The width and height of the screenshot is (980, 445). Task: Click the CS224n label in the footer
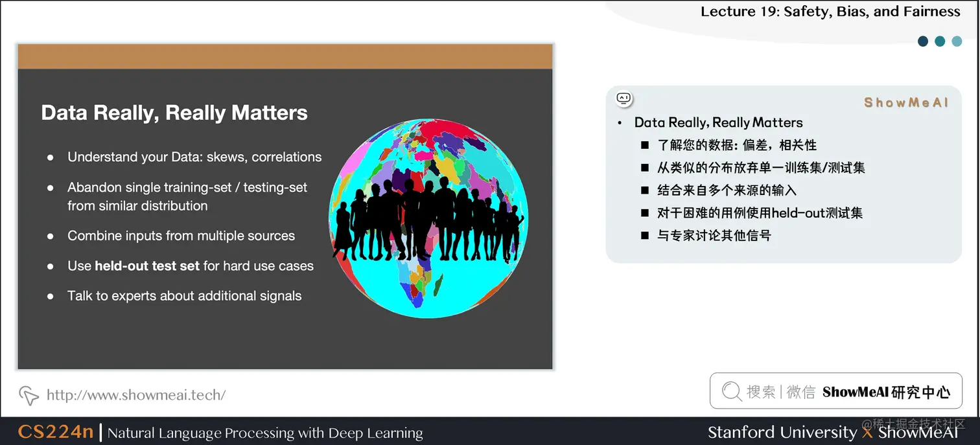(x=55, y=432)
